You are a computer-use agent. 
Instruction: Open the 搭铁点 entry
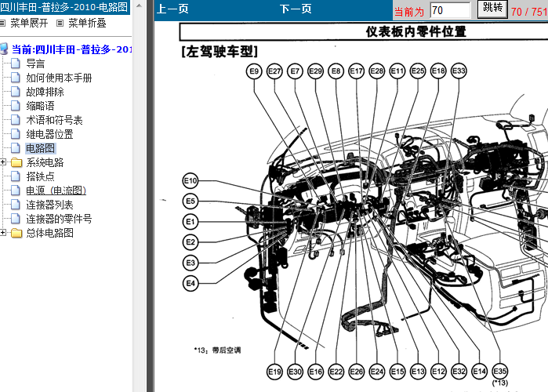pos(40,176)
